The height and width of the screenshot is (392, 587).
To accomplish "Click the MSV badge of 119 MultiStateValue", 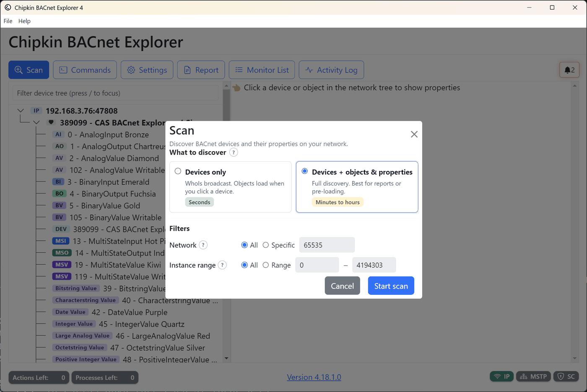I will click(x=62, y=276).
